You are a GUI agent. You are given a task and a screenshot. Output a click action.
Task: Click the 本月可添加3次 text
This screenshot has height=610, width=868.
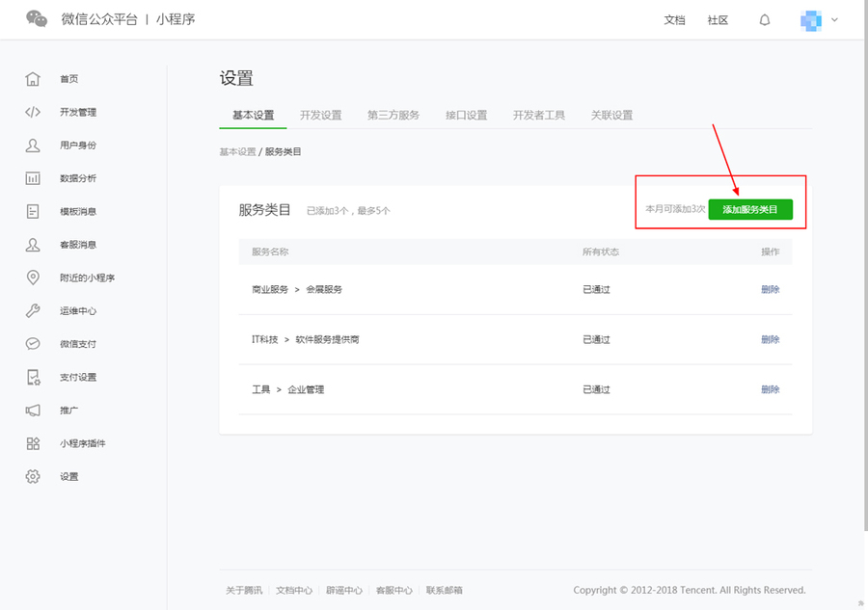click(x=675, y=209)
